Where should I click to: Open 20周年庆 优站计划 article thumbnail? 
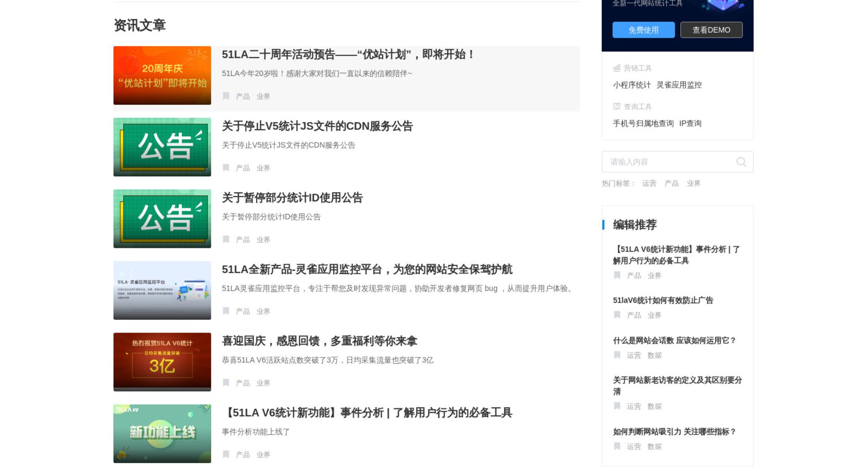pyautogui.click(x=162, y=76)
